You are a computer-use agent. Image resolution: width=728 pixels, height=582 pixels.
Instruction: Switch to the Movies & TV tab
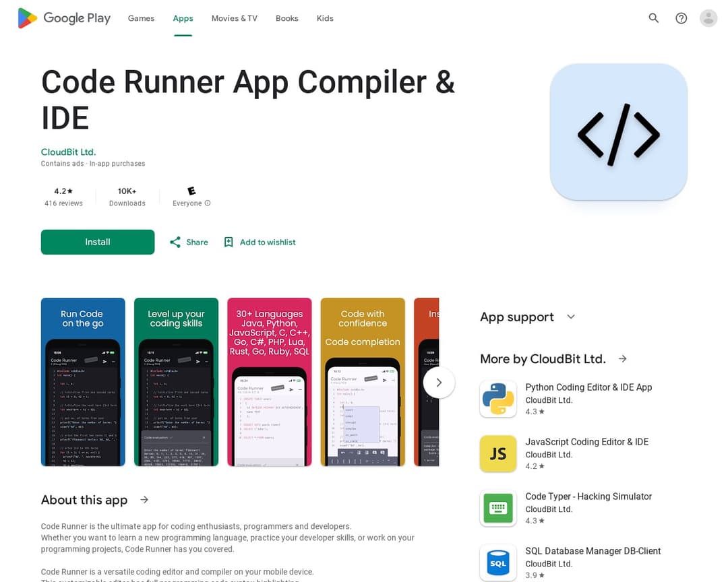pos(234,18)
